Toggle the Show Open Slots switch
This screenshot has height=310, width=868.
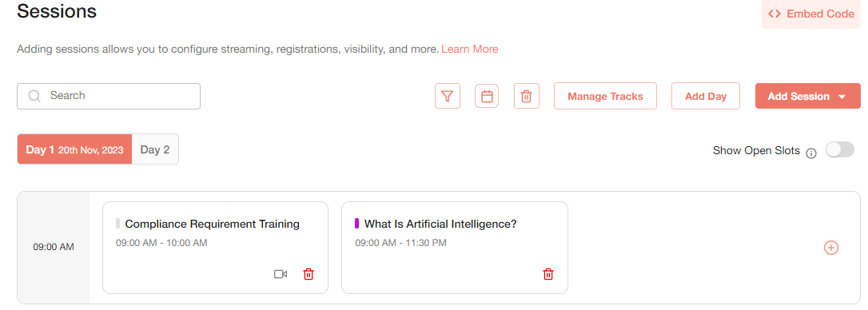pyautogui.click(x=840, y=149)
